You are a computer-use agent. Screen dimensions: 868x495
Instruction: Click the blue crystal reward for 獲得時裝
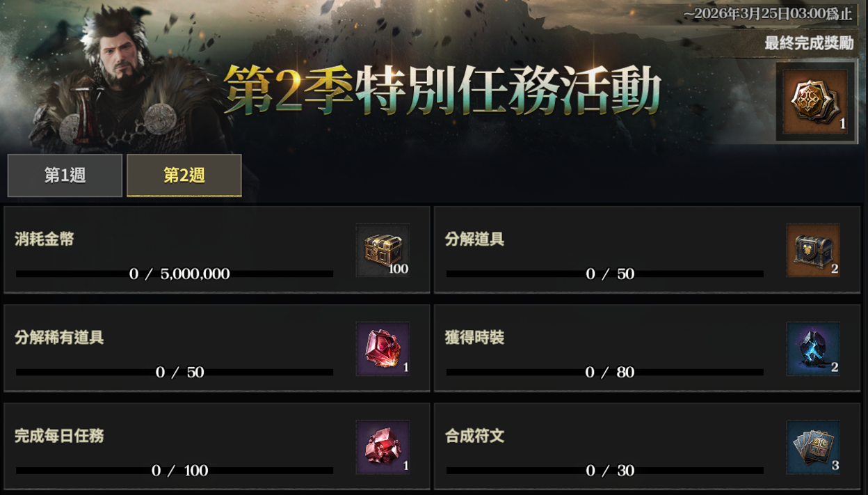point(813,349)
